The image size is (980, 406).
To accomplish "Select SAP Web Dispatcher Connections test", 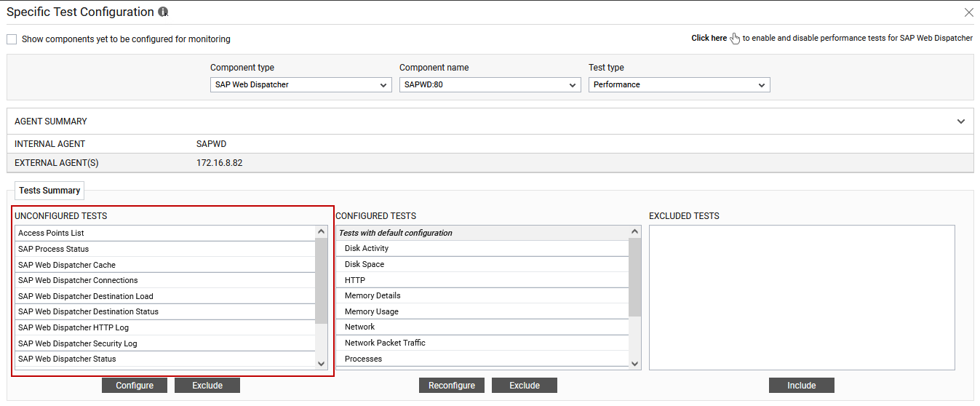I will (x=164, y=280).
